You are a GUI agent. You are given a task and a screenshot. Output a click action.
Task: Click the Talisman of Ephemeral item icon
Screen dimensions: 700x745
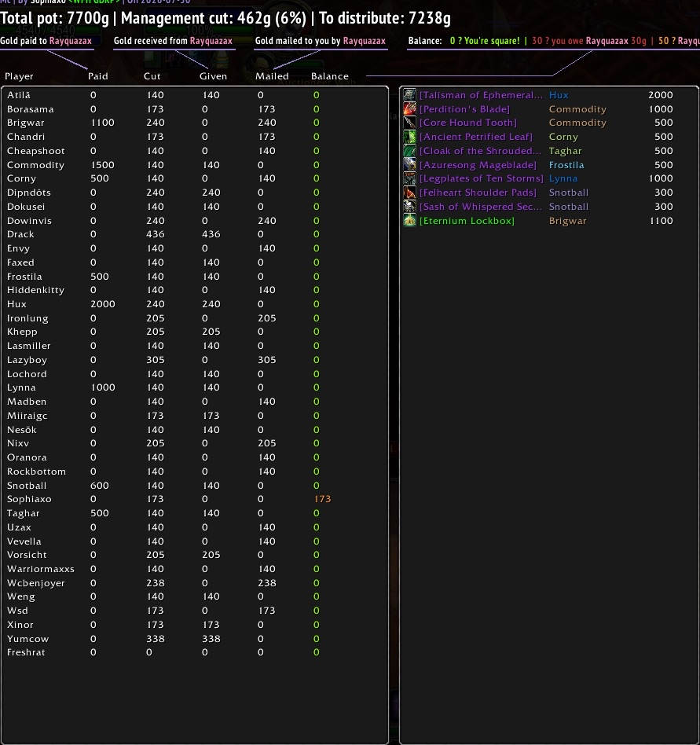tap(409, 94)
